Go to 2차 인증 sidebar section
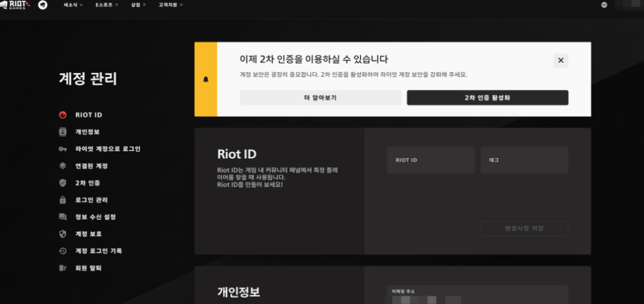The image size is (644, 304). pyautogui.click(x=87, y=183)
